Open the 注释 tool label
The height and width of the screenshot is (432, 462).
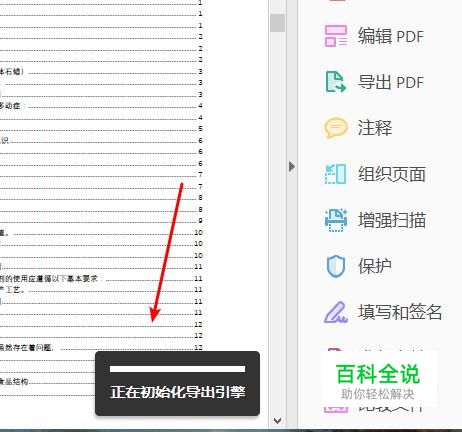375,128
